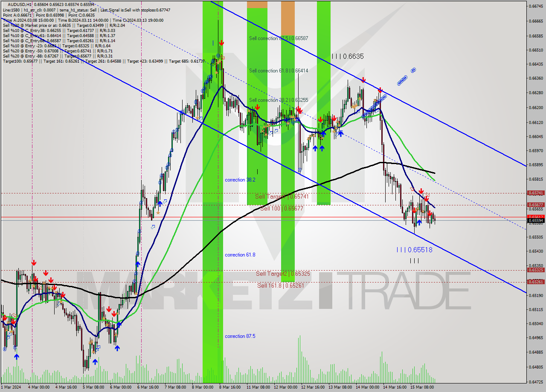Click the '11 Mar 08:00' time label
The width and height of the screenshot is (546, 392).
(258, 387)
